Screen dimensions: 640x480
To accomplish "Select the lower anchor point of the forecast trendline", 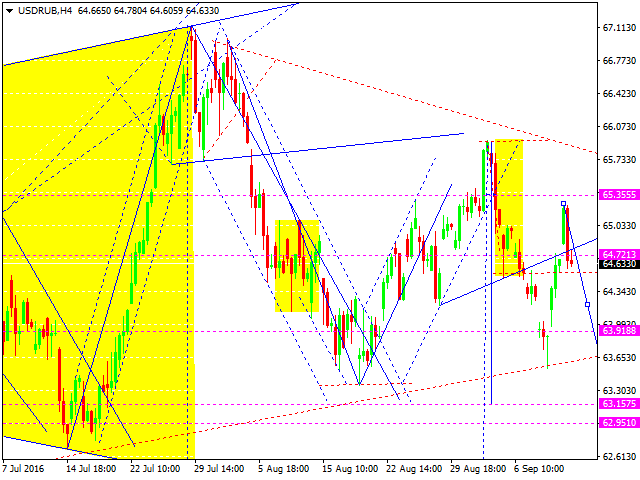I will 587,304.
